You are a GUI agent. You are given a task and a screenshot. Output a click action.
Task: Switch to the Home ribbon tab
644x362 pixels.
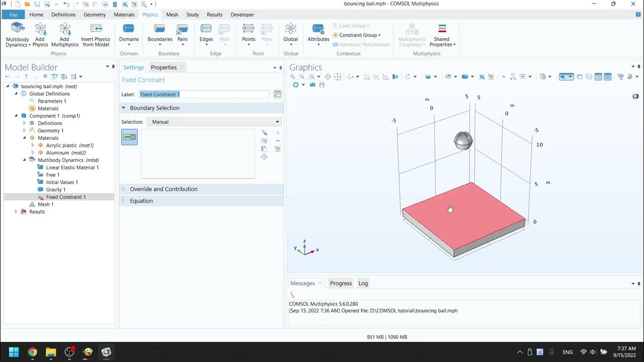36,15
